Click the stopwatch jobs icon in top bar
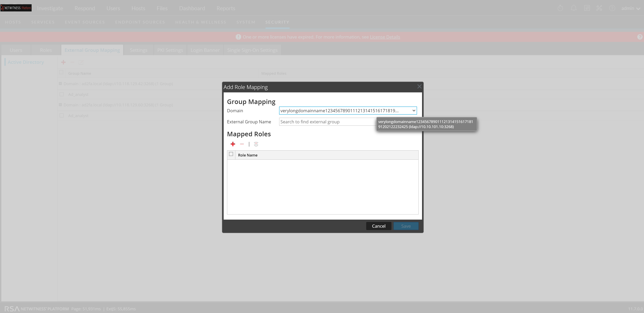The height and width of the screenshot is (313, 644). pyautogui.click(x=560, y=8)
